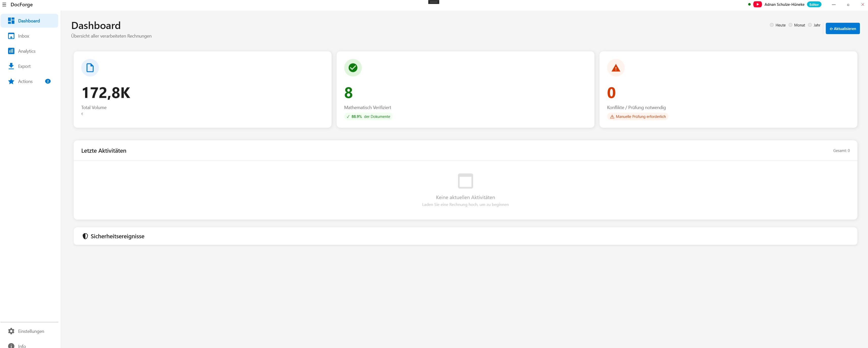
Task: Click the Keine aktuellen Aktivitäten message
Action: click(x=465, y=197)
